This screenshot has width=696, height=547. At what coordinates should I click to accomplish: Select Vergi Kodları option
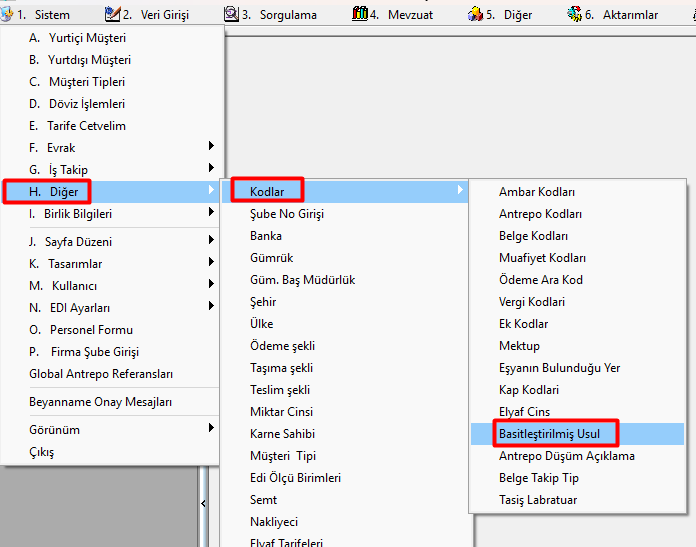tap(532, 302)
